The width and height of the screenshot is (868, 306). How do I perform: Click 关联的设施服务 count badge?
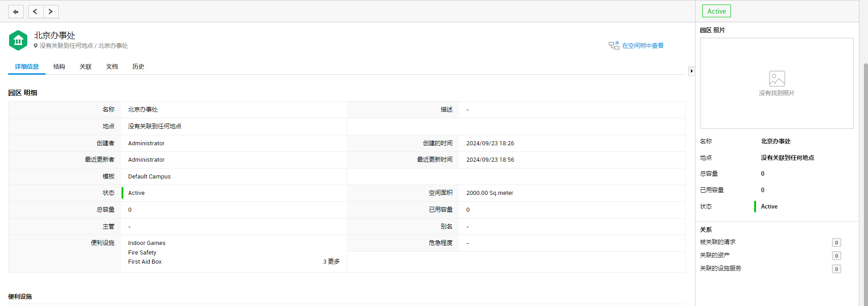pos(836,269)
